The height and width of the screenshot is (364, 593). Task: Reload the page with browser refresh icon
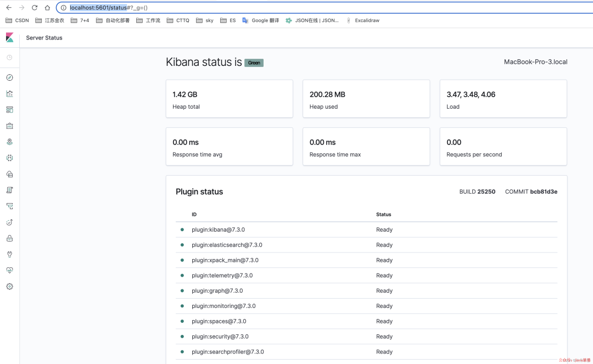(x=35, y=8)
